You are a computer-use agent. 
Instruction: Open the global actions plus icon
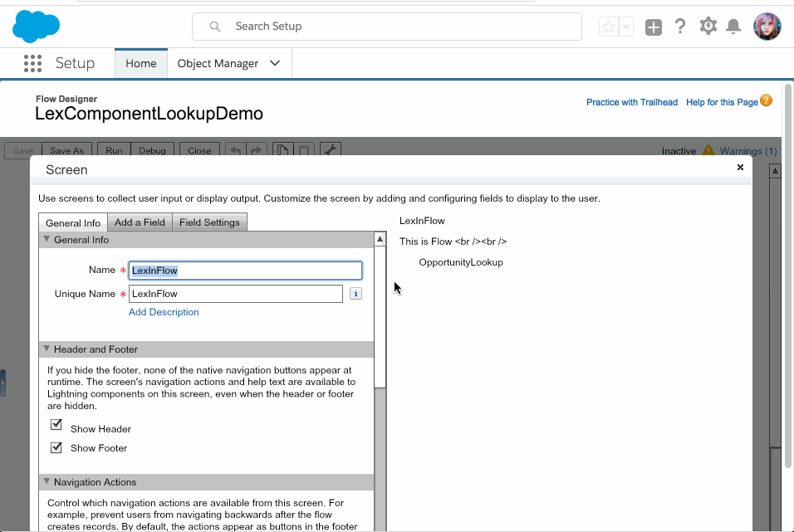pos(654,27)
